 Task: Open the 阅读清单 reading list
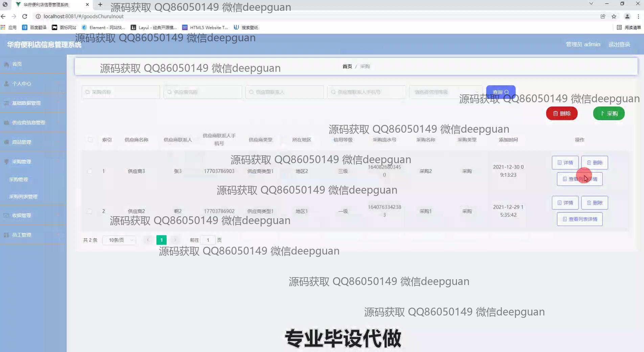coord(629,27)
